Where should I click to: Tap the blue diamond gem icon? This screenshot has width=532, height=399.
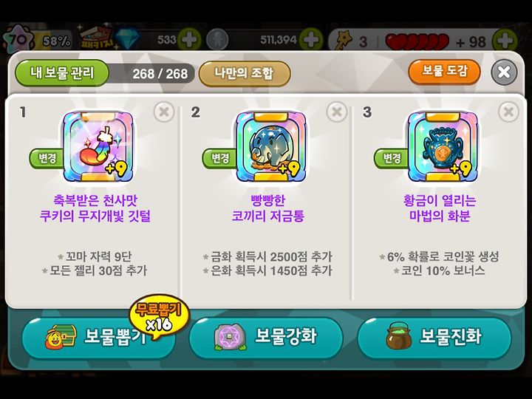pyautogui.click(x=127, y=39)
